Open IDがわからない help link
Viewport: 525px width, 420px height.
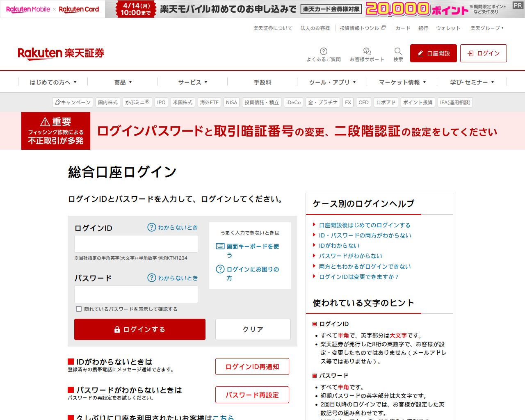[339, 246]
